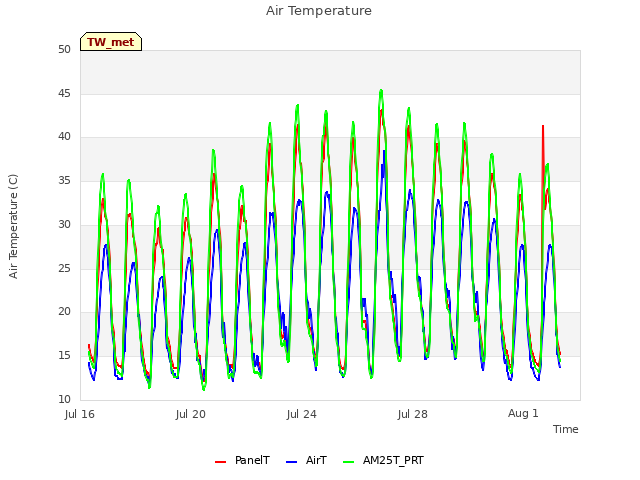The width and height of the screenshot is (640, 480).
Task: Toggle the AirT legend entry
Action: pyautogui.click(x=307, y=460)
